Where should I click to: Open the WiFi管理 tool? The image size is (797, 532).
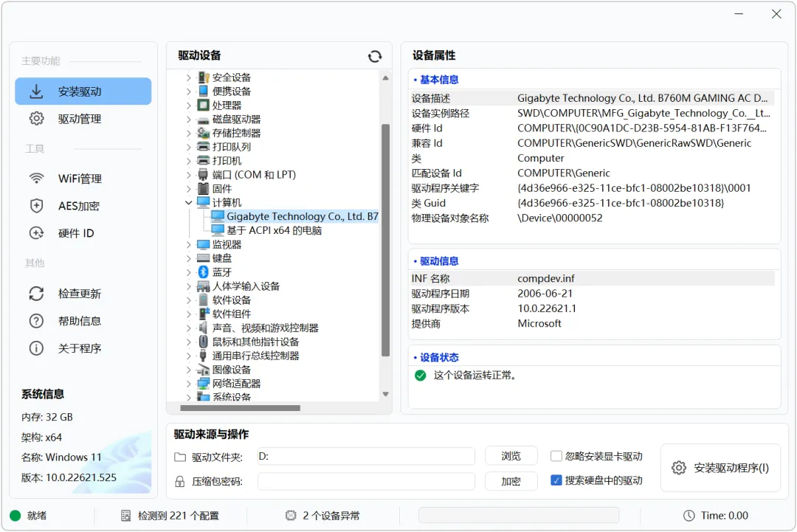point(83,179)
